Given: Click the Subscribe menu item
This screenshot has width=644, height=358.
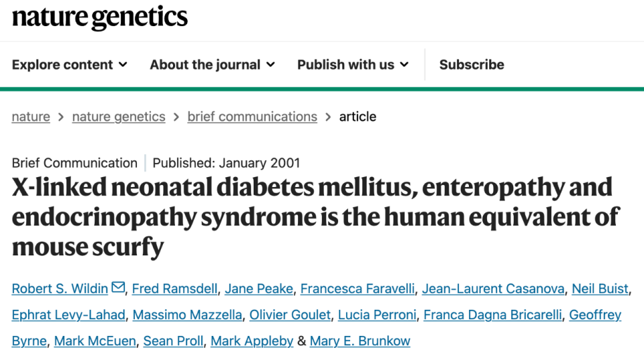Looking at the screenshot, I should tap(472, 65).
